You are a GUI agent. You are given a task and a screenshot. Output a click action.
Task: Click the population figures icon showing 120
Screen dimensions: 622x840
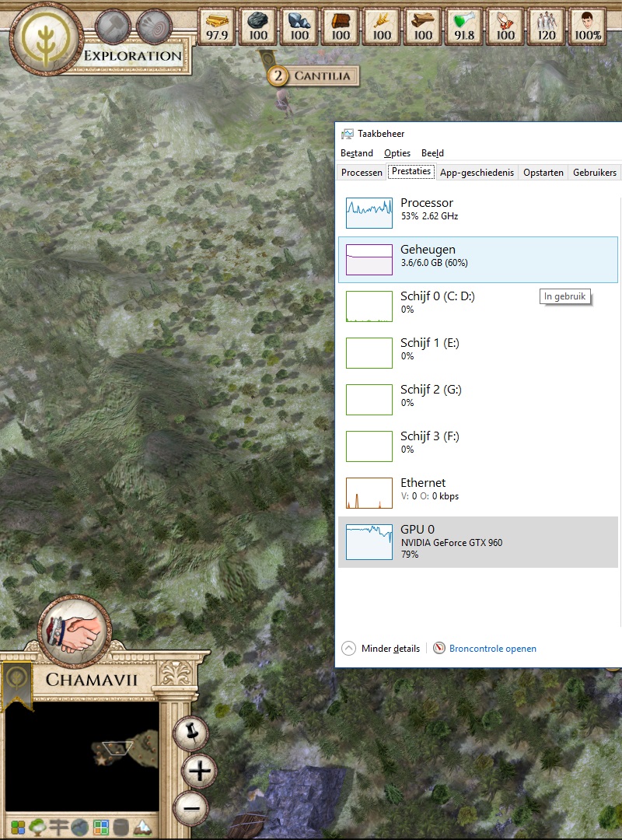point(547,26)
